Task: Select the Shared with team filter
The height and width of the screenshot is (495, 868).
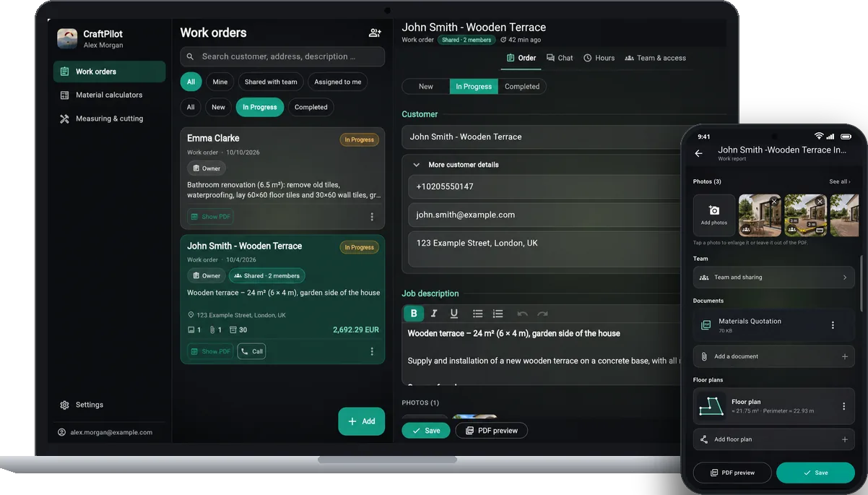Action: coord(271,82)
